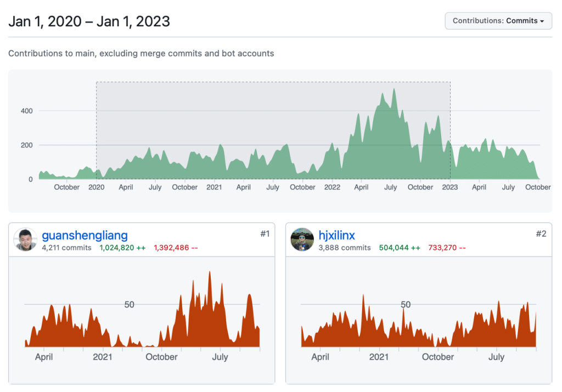Click the #2 rank label
The width and height of the screenshot is (562, 392).
click(541, 234)
